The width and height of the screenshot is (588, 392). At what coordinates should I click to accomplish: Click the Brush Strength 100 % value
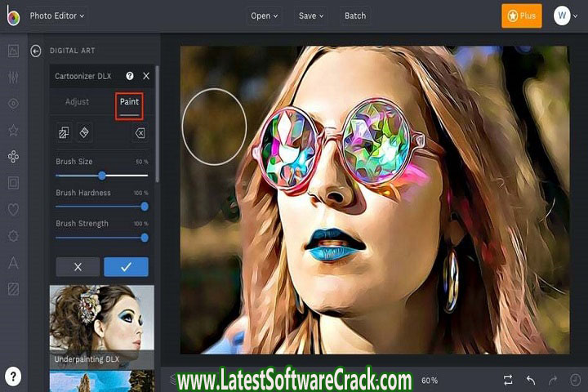(141, 224)
